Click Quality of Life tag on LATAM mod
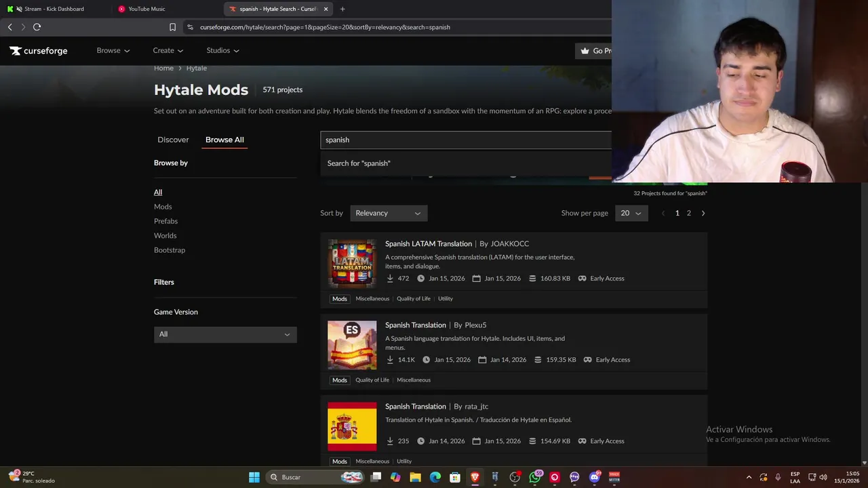Viewport: 868px width, 488px height. coord(414,299)
